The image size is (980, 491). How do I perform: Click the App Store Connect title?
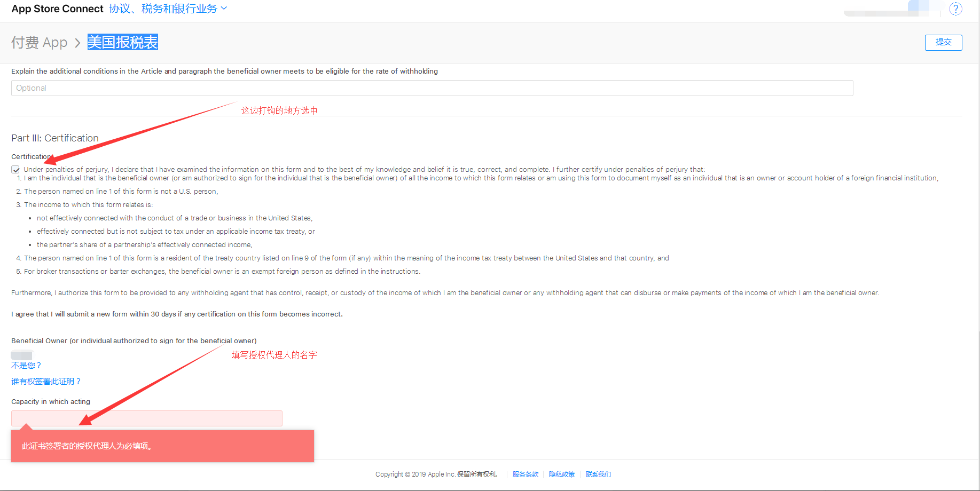(57, 9)
